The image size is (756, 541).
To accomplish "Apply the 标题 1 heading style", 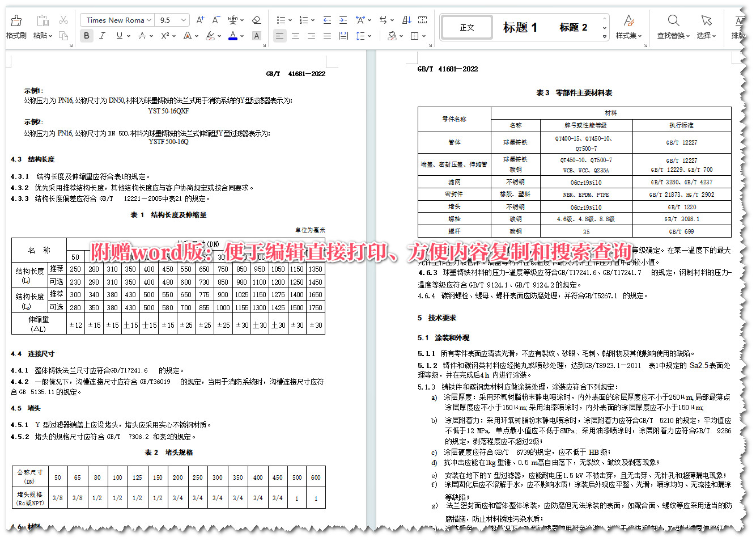I will pos(520,27).
